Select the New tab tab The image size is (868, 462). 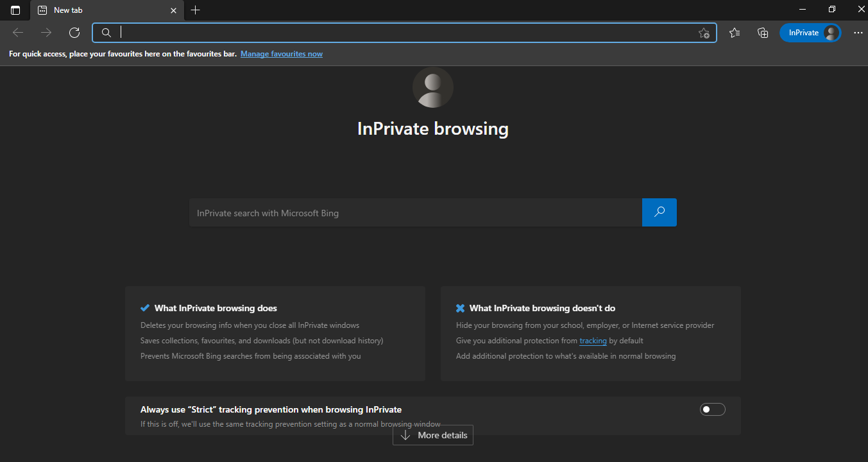(96, 10)
